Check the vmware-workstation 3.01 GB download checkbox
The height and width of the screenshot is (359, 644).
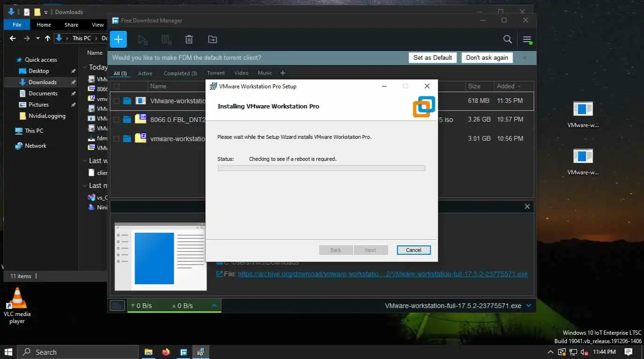(117, 138)
